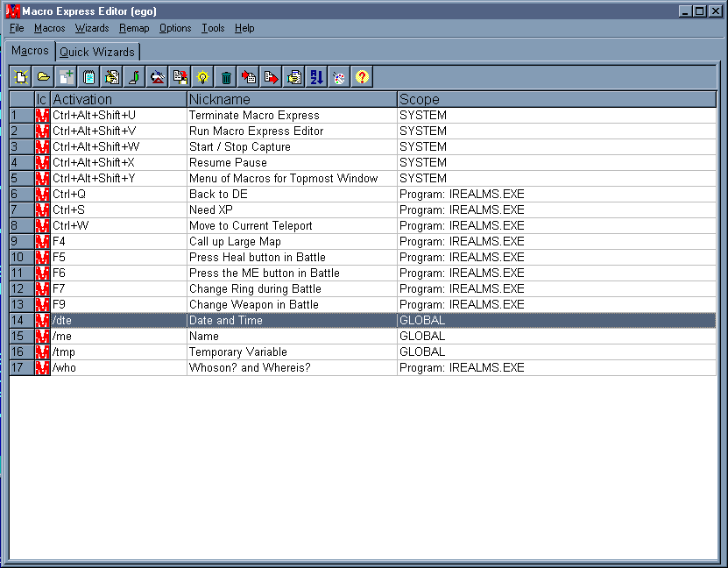The height and width of the screenshot is (568, 728).
Task: Click the M icon of the /who macro row
Action: pos(42,368)
